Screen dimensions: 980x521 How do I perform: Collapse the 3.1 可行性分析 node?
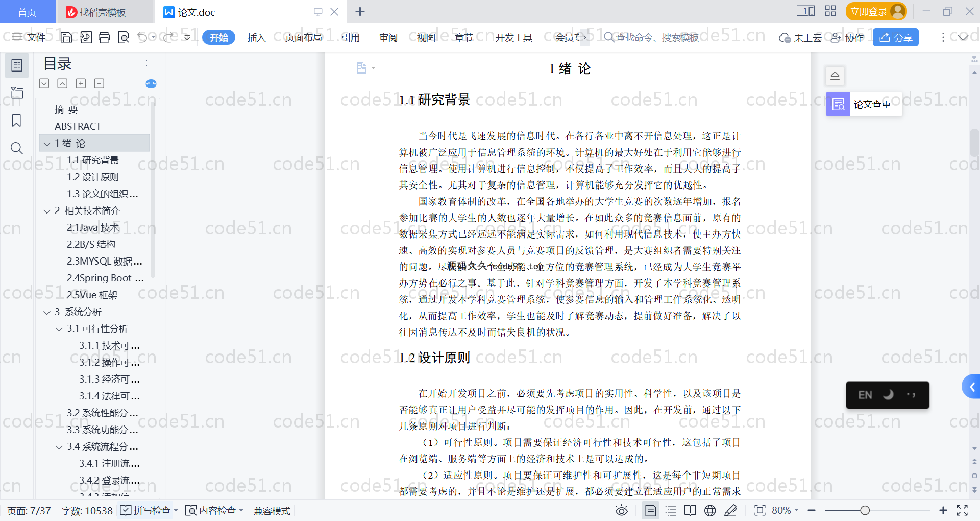click(59, 329)
